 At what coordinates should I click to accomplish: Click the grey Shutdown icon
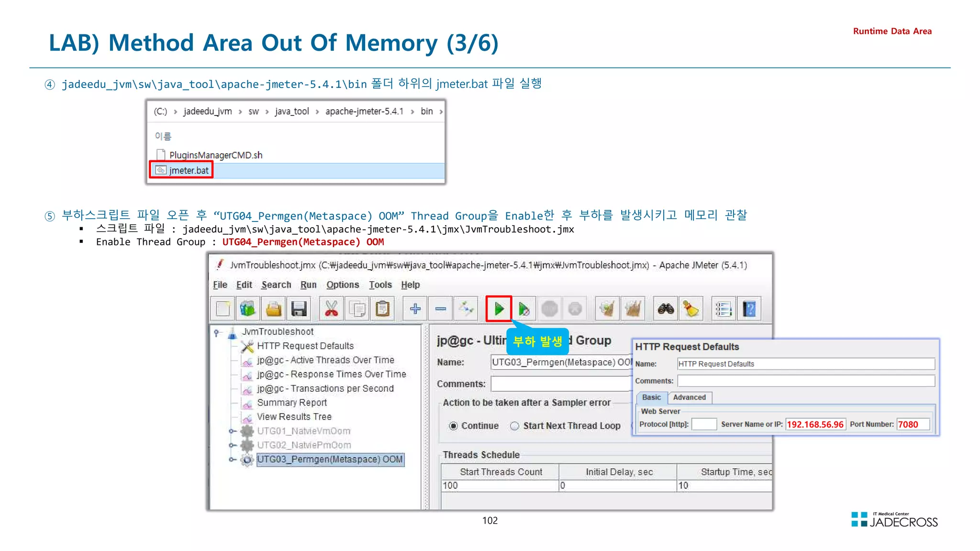point(575,309)
